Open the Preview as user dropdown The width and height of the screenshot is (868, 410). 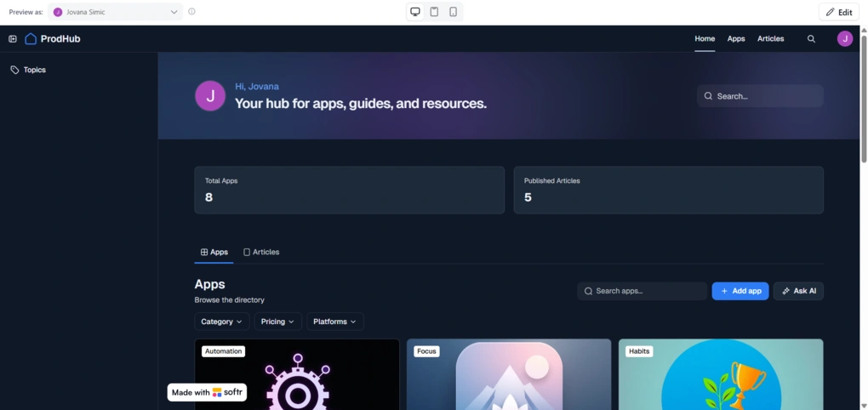(115, 12)
